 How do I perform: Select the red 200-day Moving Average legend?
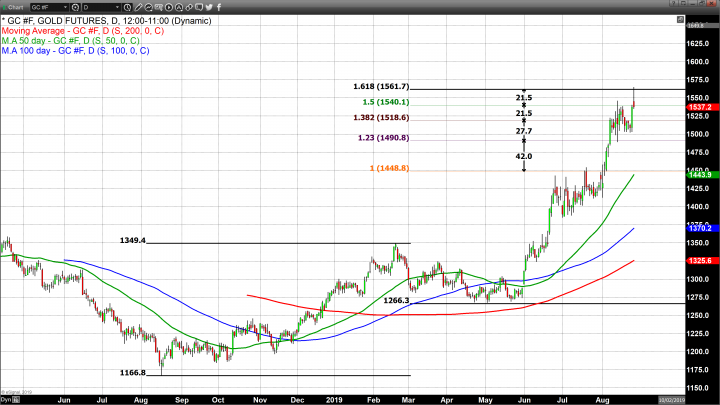click(83, 31)
